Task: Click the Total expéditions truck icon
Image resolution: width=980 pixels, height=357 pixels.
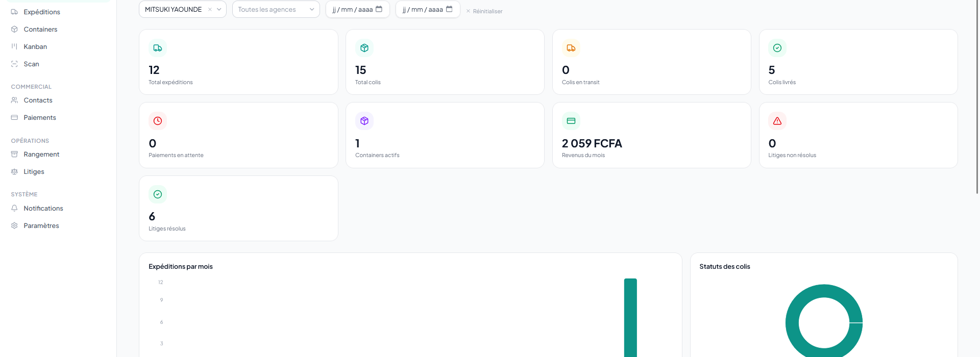Action: pyautogui.click(x=158, y=48)
